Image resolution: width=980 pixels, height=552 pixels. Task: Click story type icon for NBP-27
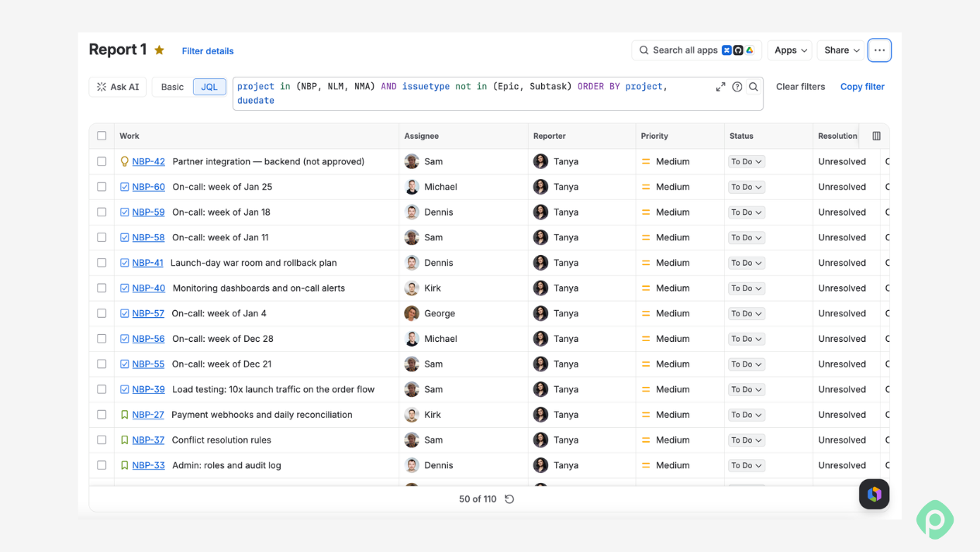pos(124,415)
